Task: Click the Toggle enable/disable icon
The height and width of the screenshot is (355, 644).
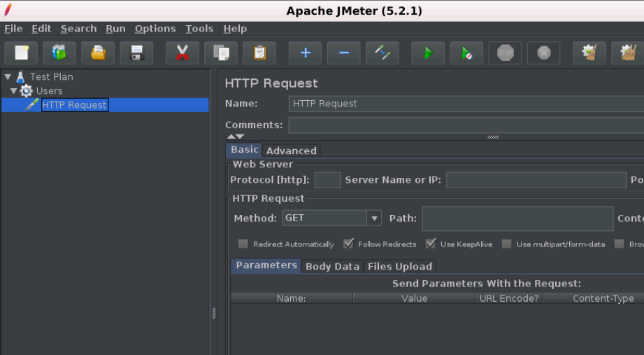Action: (x=382, y=53)
